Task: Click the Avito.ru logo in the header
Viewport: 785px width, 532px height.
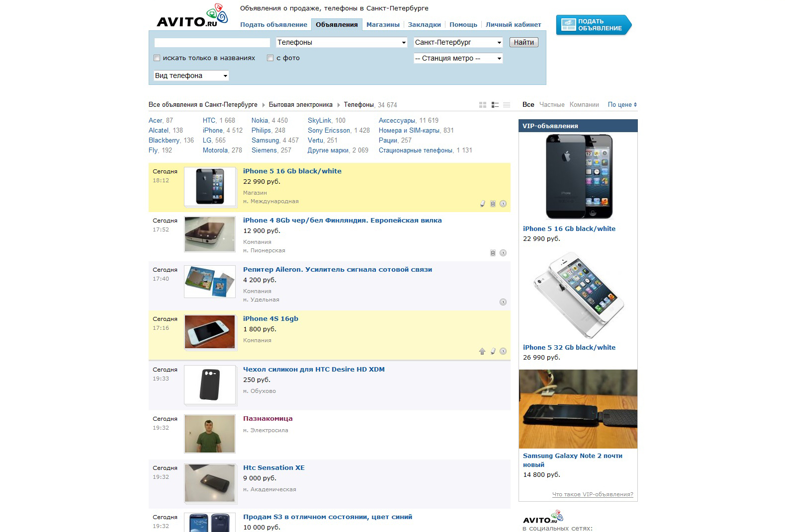Action: pyautogui.click(x=192, y=15)
